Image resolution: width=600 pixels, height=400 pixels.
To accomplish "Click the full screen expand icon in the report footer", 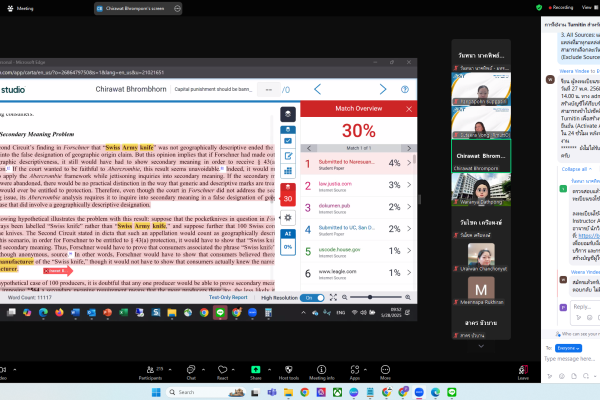I will pyautogui.click(x=333, y=297).
